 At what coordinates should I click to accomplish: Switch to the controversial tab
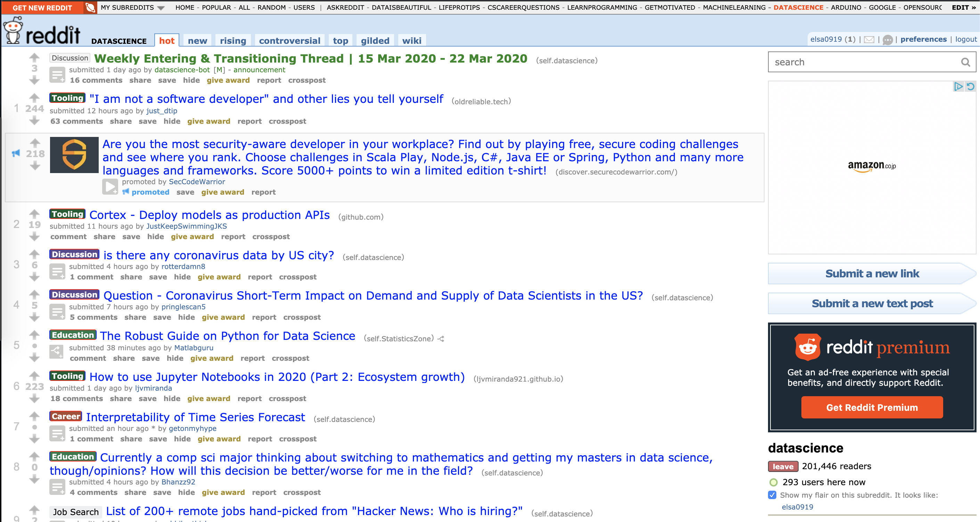coord(289,41)
